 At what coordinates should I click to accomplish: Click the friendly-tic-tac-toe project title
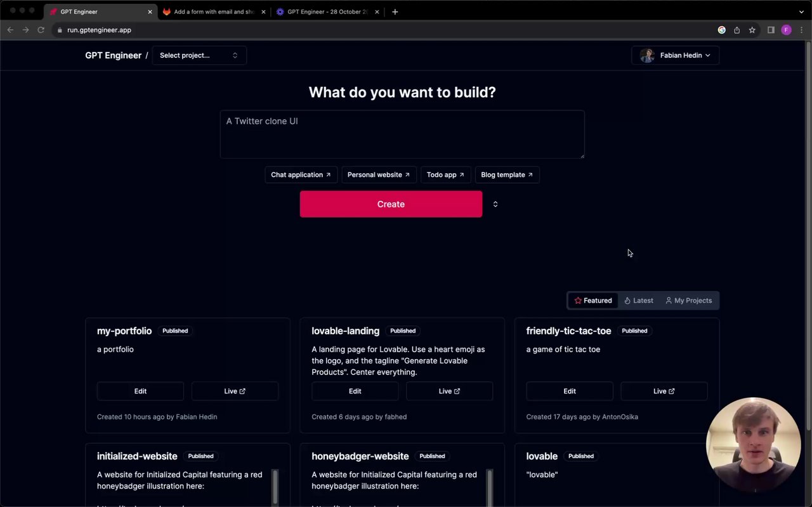568,331
